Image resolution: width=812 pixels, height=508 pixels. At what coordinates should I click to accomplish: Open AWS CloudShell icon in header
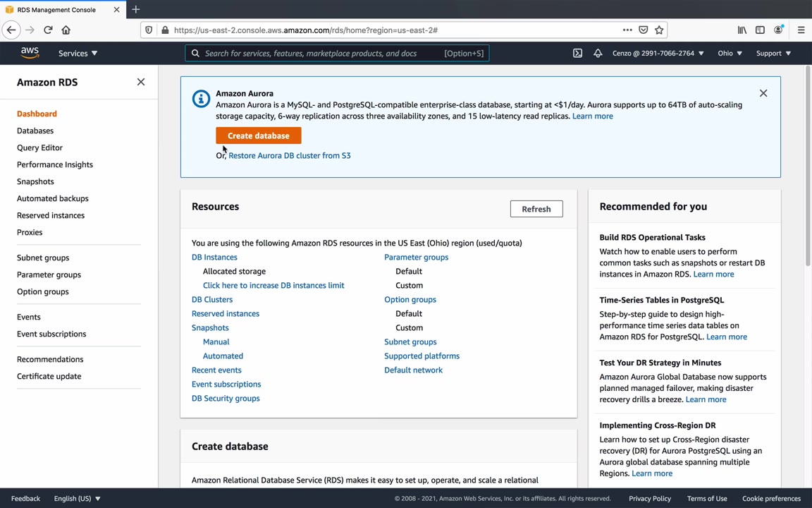click(577, 53)
